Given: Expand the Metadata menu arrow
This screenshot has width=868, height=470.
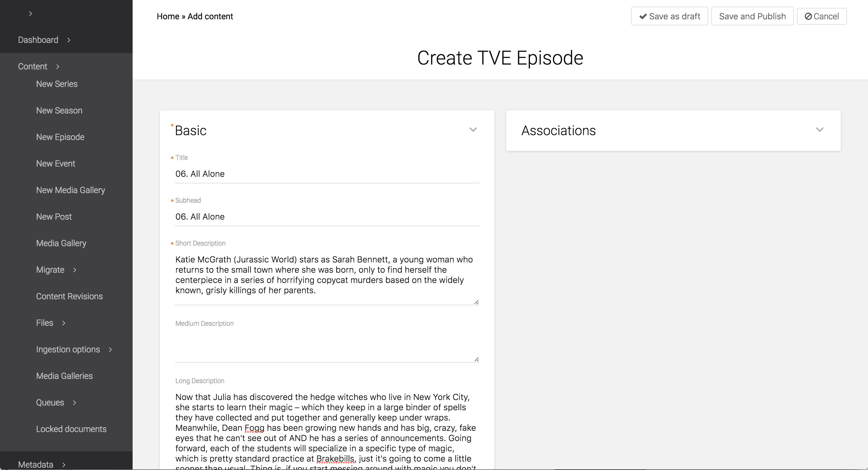Looking at the screenshot, I should coord(64,465).
